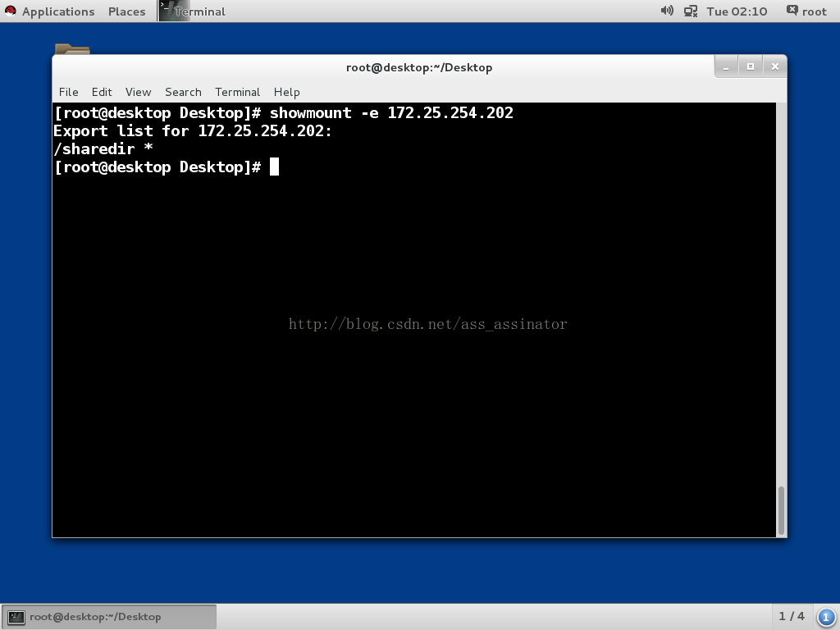Open the workspace switcher 1 / 4
The width and height of the screenshot is (840, 630).
tap(792, 617)
